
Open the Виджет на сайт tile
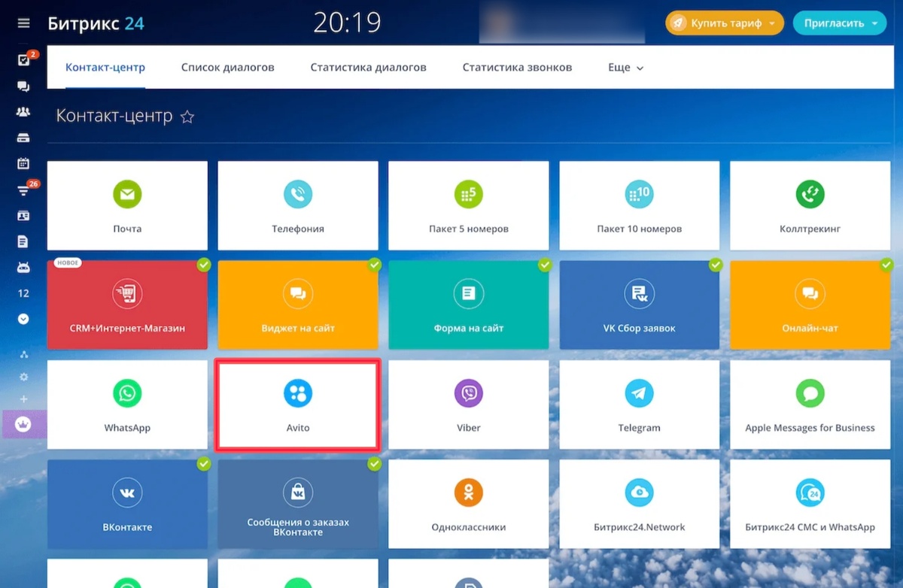pos(298,305)
